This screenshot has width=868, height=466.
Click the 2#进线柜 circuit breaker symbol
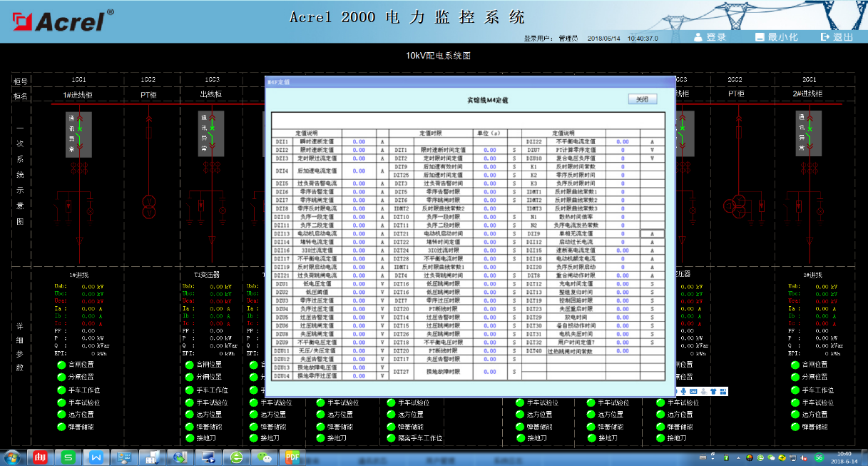pos(809,133)
